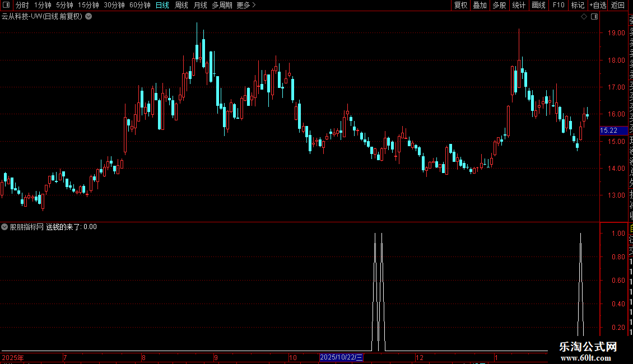Add stock with +自选 button

tap(598, 5)
